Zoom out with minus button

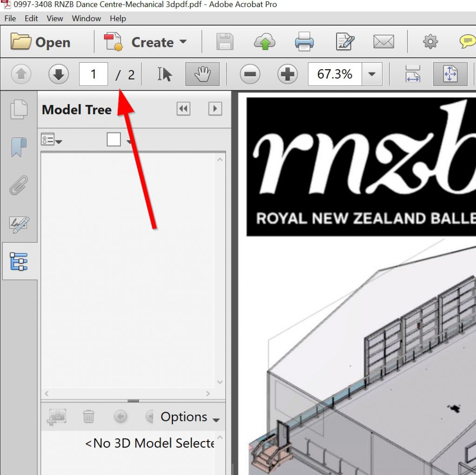250,74
